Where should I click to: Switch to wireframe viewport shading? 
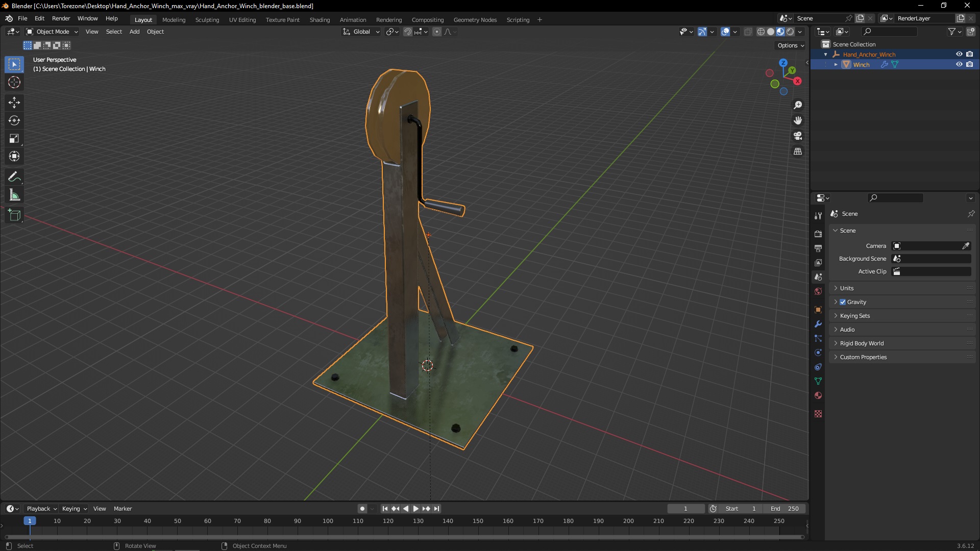[761, 32]
